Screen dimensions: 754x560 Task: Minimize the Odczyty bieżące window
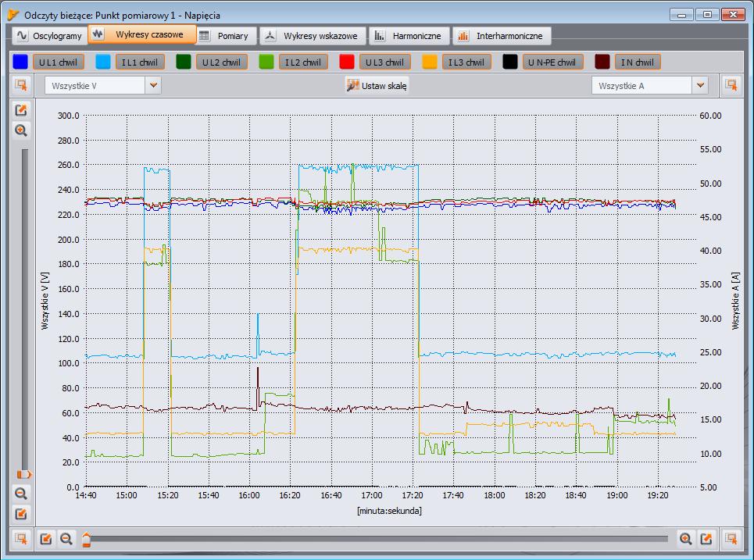[682, 14]
